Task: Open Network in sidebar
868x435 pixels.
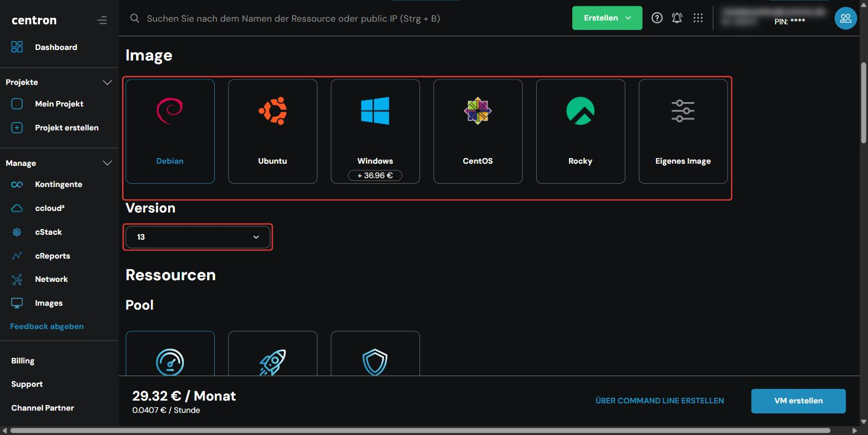Action: tap(51, 279)
